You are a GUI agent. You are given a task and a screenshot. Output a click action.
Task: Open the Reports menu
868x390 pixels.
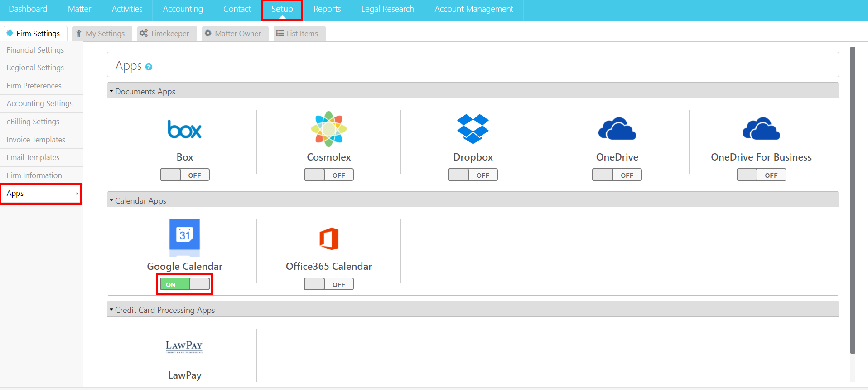coord(327,9)
